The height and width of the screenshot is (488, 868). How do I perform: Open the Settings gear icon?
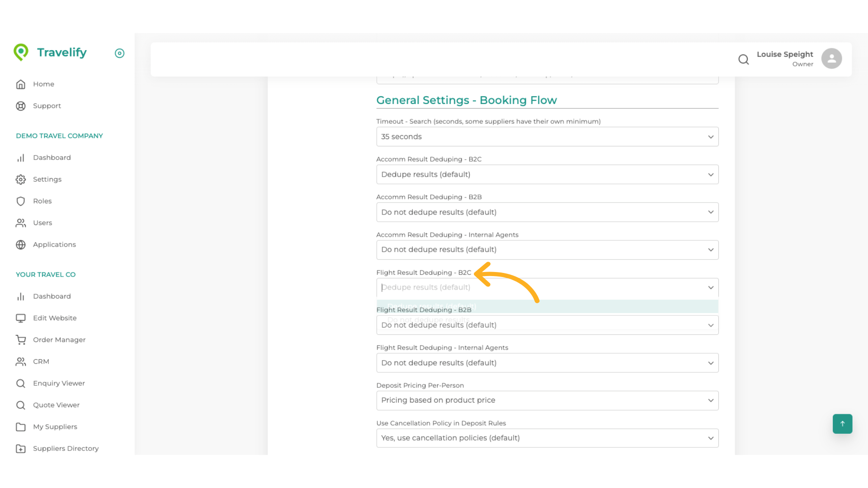point(21,179)
